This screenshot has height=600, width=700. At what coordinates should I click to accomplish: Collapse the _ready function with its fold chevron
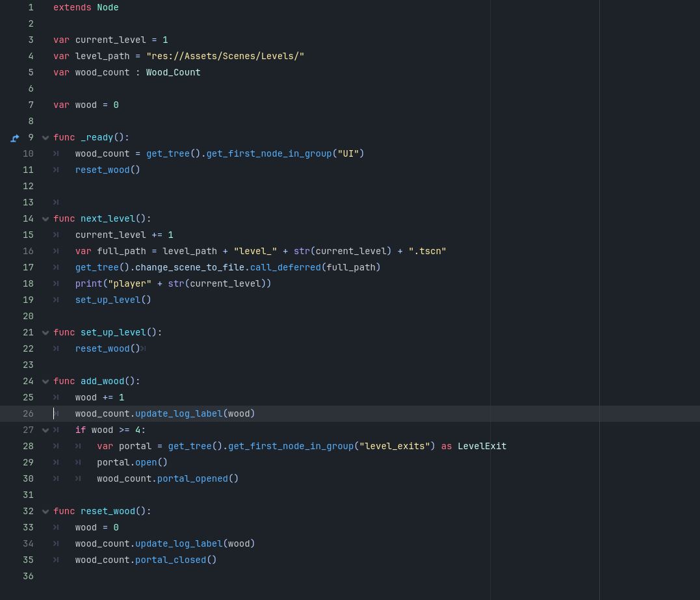tap(45, 137)
